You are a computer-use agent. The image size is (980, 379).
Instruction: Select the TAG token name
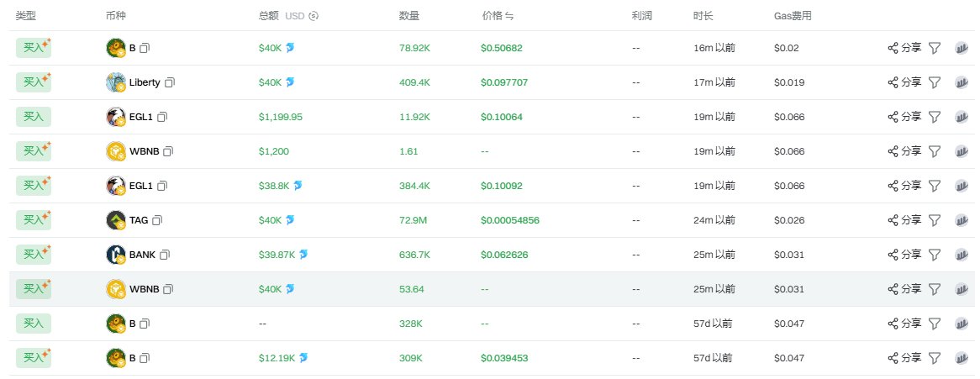tap(139, 220)
